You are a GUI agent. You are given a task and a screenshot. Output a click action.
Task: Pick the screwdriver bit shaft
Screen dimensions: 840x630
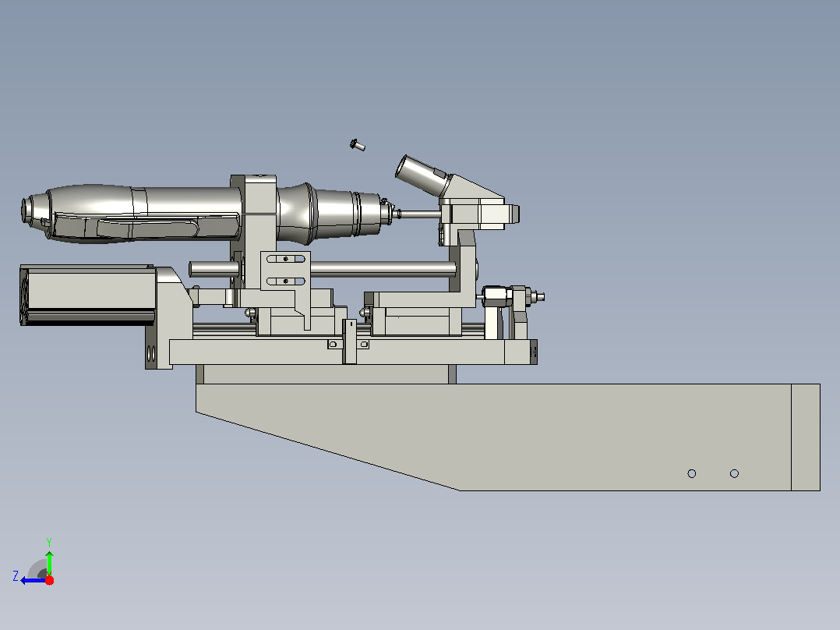[419, 214]
